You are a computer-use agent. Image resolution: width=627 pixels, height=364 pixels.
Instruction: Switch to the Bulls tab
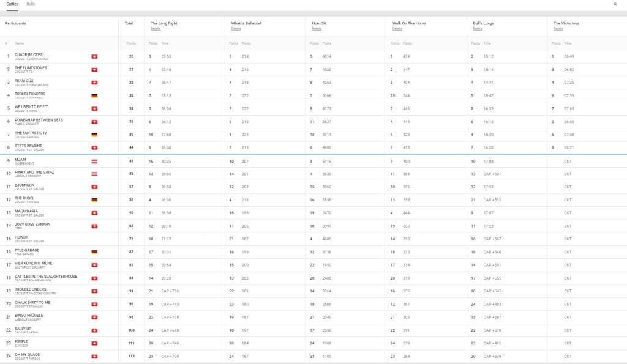pyautogui.click(x=31, y=4)
